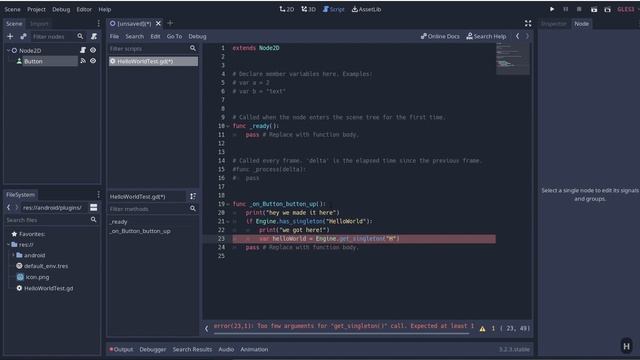Click Search Help button
Screen dimensions: 640x360
(486, 36)
